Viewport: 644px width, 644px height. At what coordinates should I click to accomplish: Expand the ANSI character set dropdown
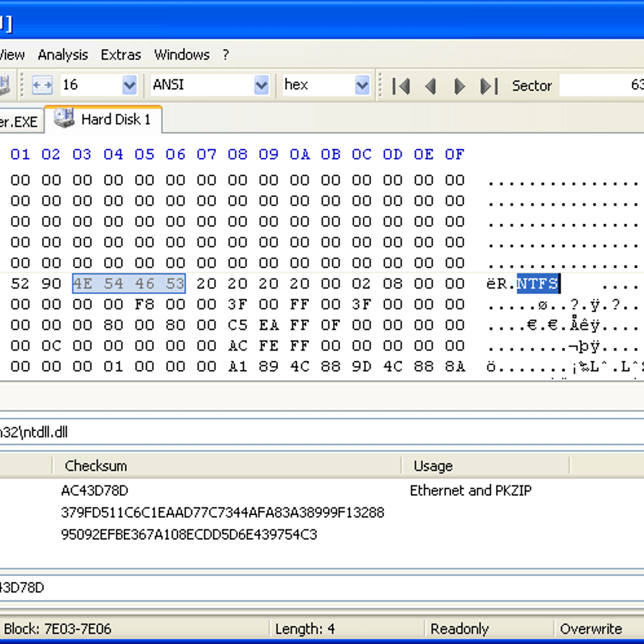coord(261,85)
